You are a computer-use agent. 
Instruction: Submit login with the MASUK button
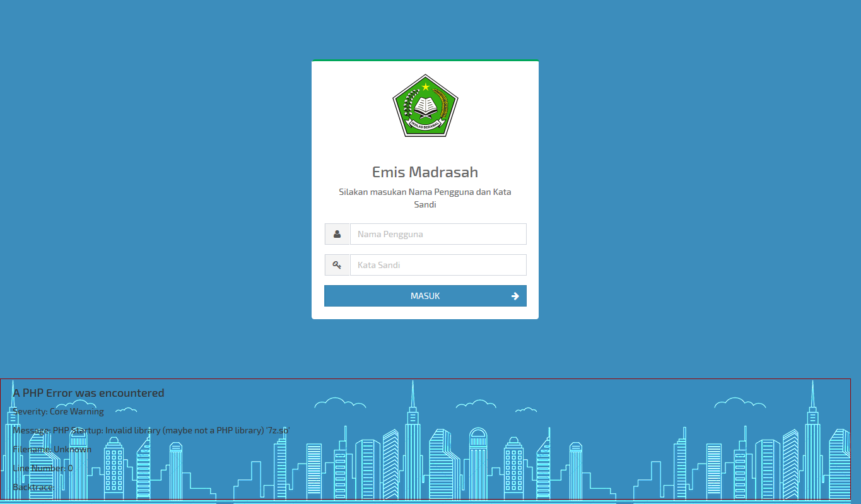[425, 296]
